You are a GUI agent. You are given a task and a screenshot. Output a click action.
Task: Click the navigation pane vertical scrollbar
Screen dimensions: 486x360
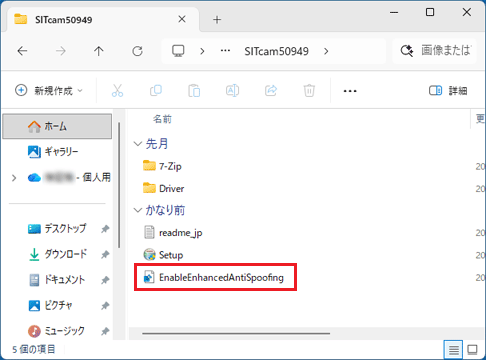pyautogui.click(x=119, y=185)
